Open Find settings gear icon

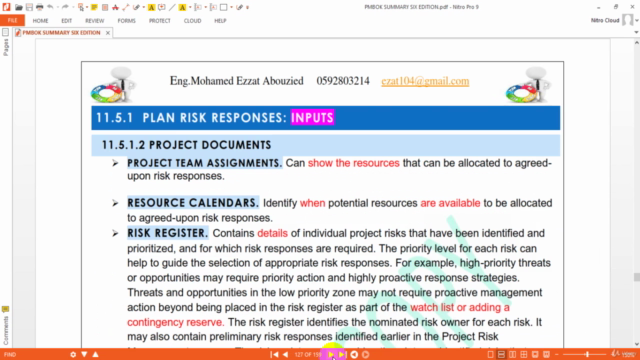[x=73, y=354]
